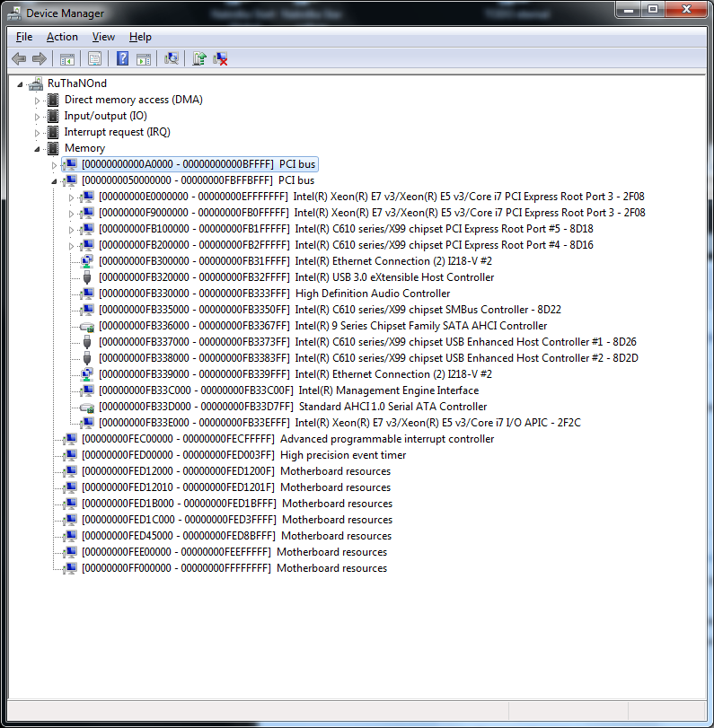
Task: Open the View menu
Action: [x=103, y=37]
